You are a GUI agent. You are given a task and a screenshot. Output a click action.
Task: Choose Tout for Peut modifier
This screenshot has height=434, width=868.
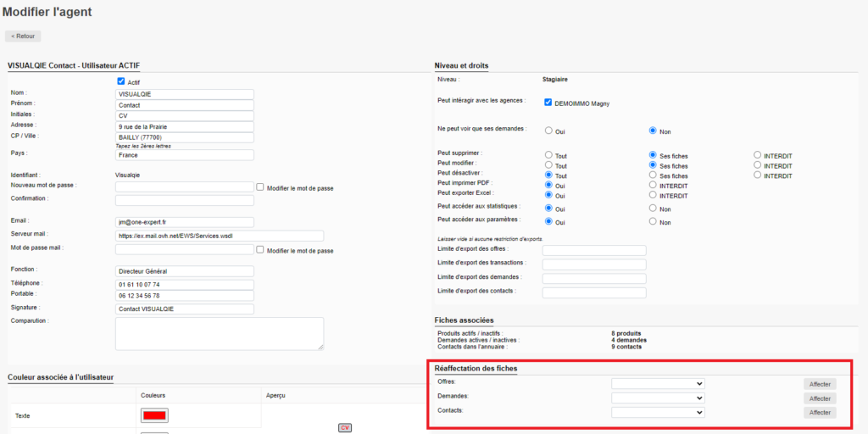coord(549,165)
